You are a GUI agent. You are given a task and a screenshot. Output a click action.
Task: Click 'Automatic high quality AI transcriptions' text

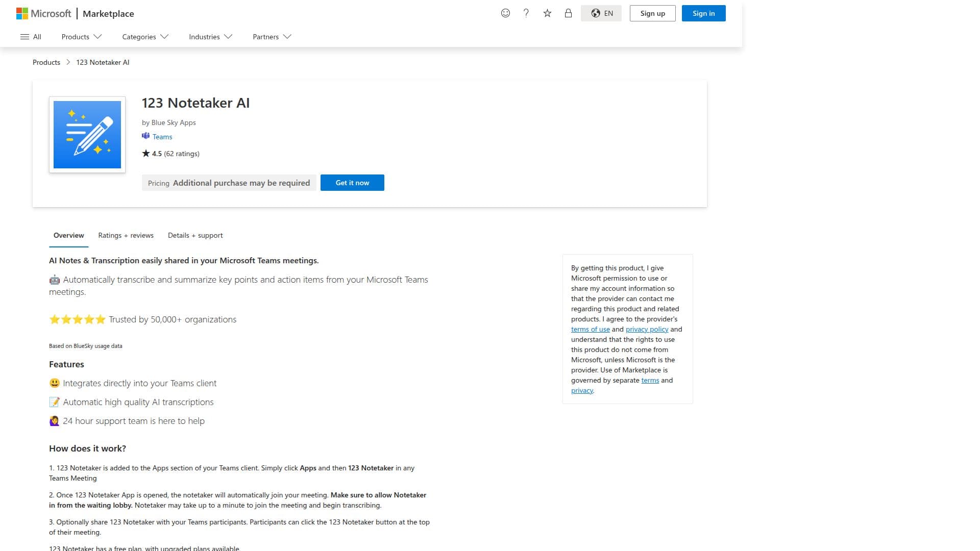(x=138, y=402)
